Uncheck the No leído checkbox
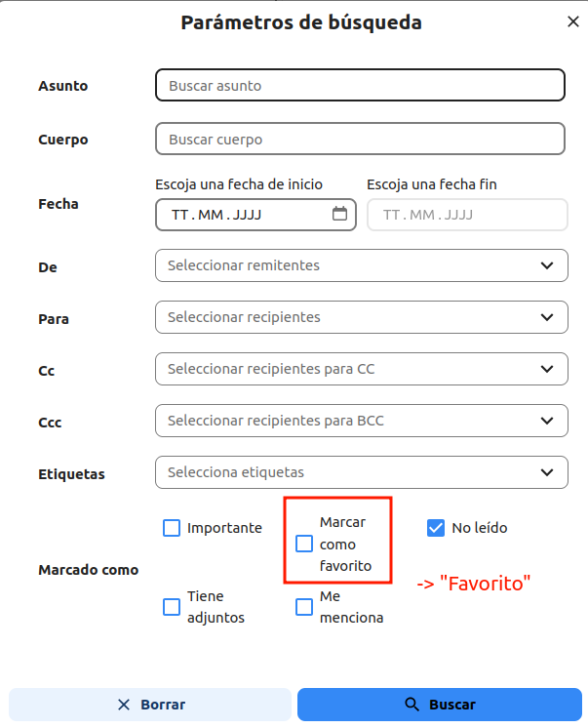 pyautogui.click(x=436, y=528)
